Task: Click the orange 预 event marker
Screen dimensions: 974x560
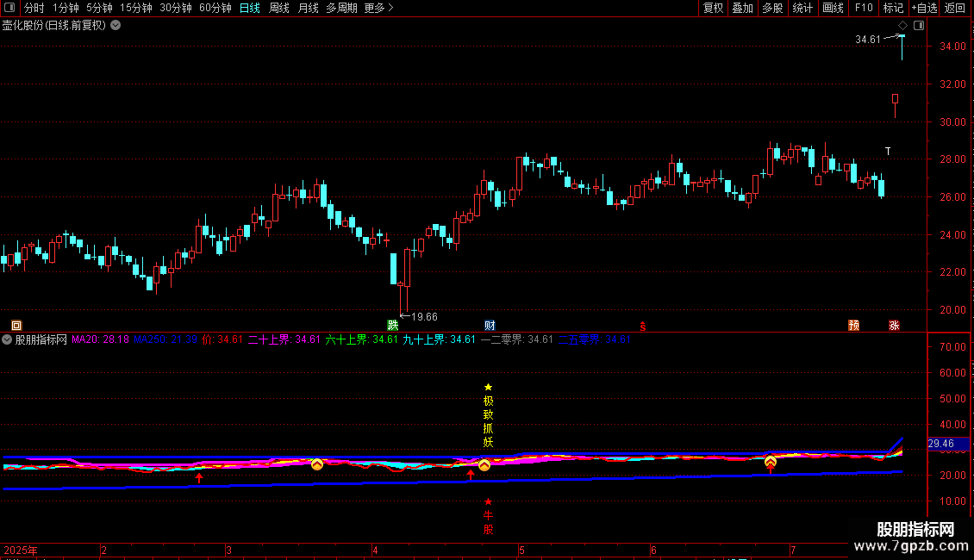Action: [x=854, y=326]
